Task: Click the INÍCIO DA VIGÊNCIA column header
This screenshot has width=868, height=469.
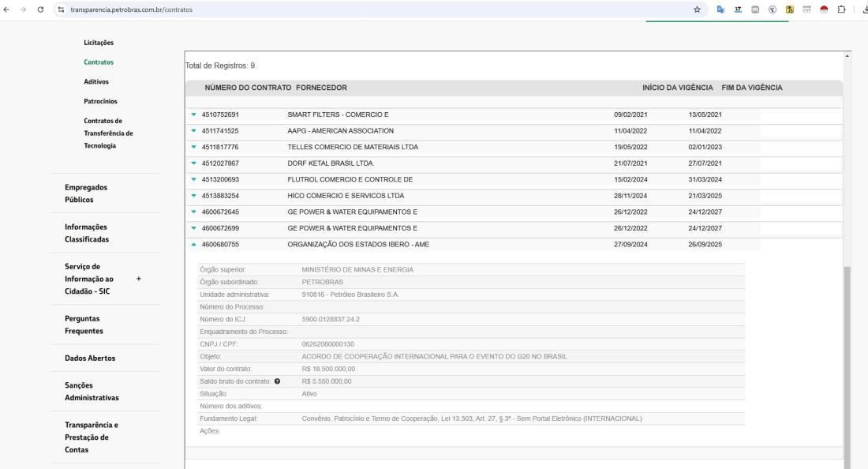Action: pyautogui.click(x=678, y=88)
